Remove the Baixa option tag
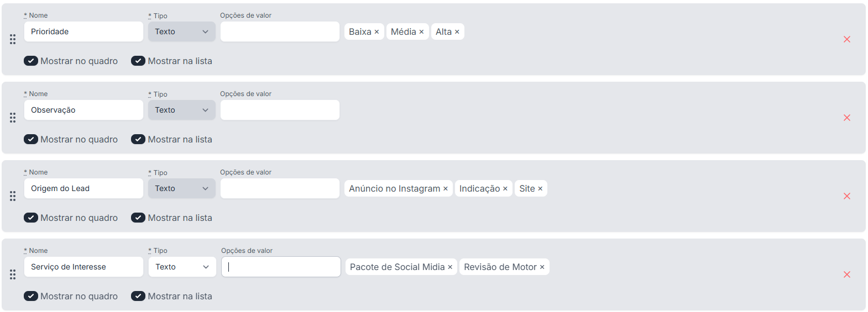Screen dimensions: 868x312 click(377, 32)
